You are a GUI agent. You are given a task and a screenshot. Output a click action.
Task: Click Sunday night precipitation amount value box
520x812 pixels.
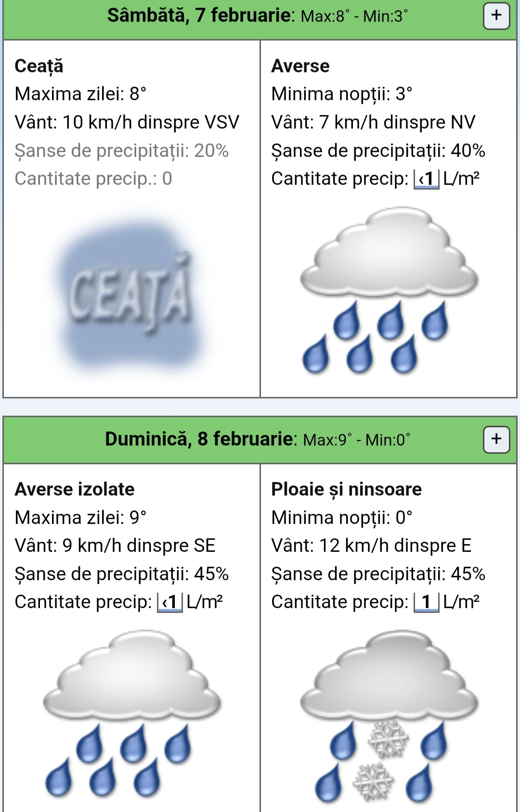click(427, 602)
